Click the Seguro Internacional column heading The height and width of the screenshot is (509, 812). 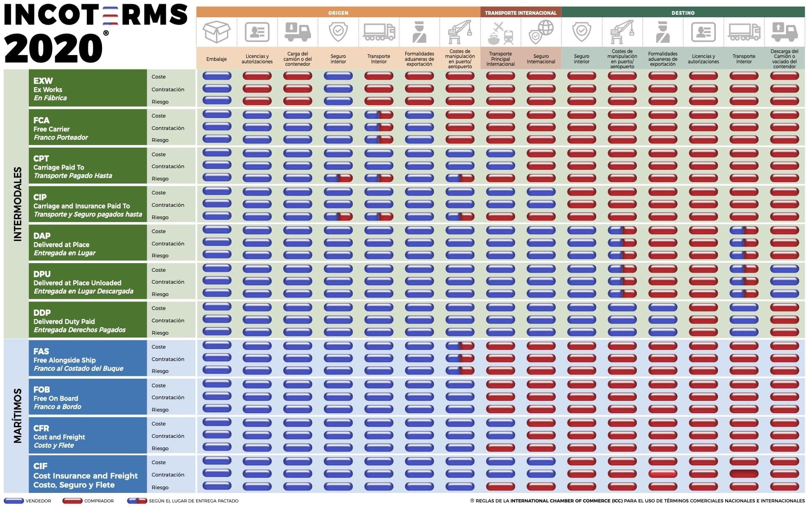point(541,59)
